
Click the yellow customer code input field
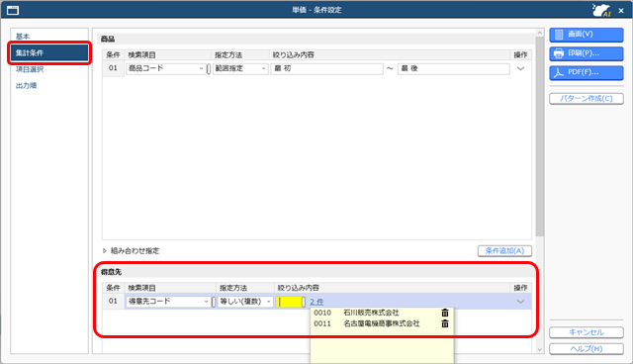(x=290, y=302)
